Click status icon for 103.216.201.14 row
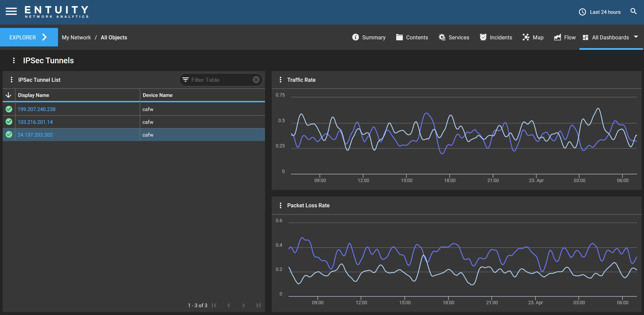 tap(9, 122)
